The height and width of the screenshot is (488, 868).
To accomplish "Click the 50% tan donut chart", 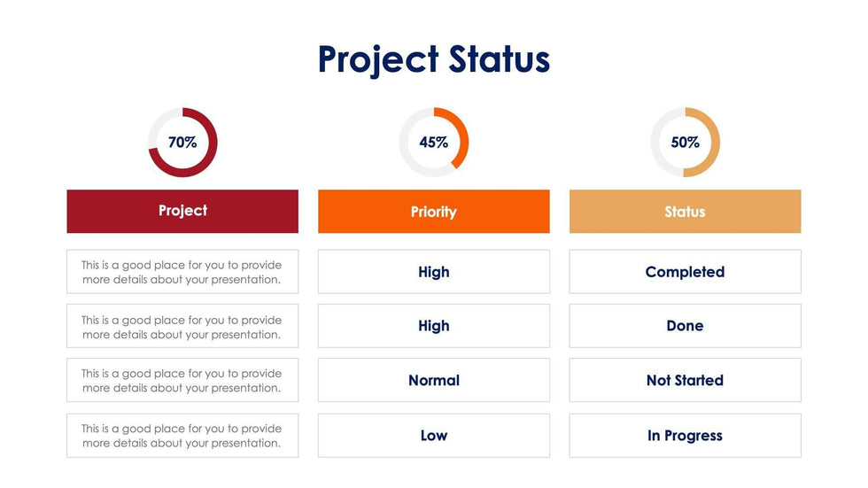I will [x=686, y=143].
